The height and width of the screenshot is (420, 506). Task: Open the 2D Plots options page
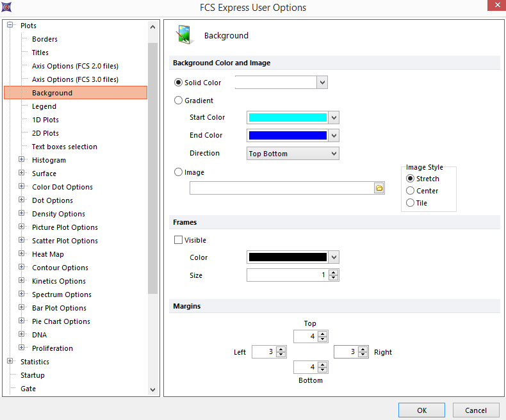[45, 133]
